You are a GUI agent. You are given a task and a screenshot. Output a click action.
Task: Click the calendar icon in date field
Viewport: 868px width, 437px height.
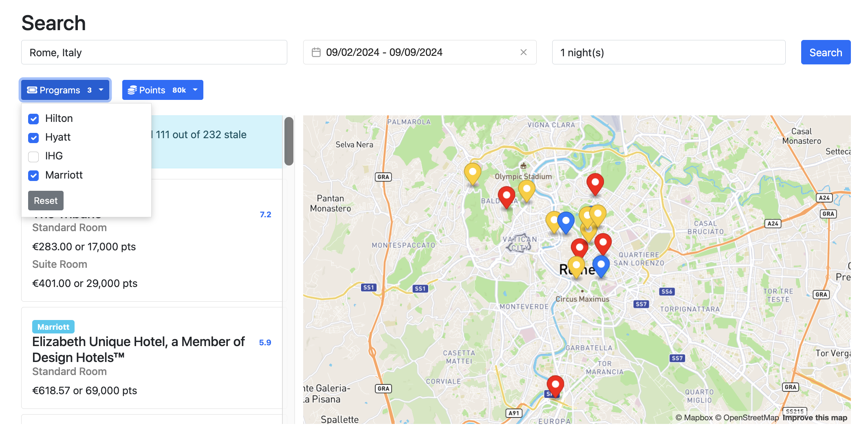[316, 52]
